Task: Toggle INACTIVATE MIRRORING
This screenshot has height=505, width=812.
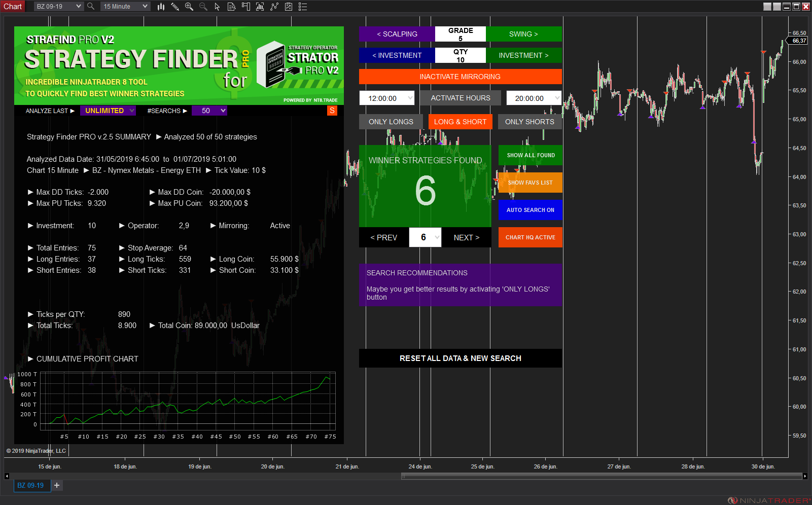Action: pos(460,77)
